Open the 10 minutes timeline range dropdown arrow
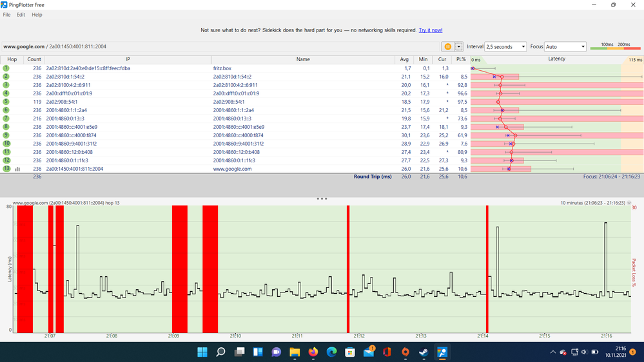Image resolution: width=644 pixels, height=362 pixels. (x=629, y=203)
